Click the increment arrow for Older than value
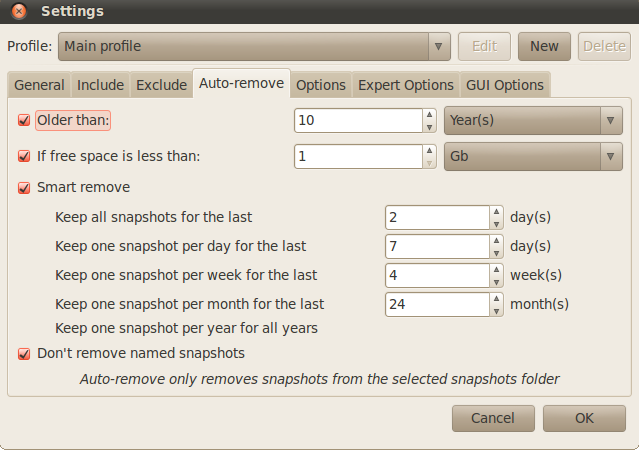639x450 pixels. click(429, 115)
